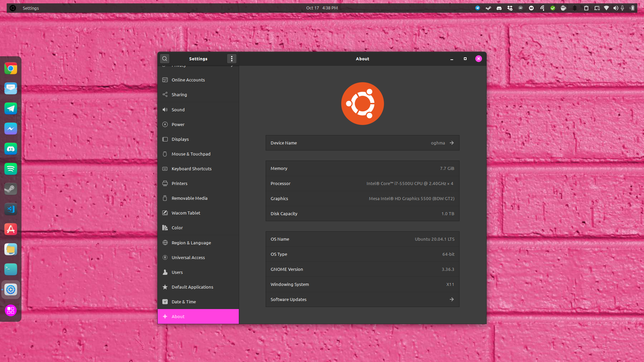
Task: Open Spotify from the dock
Action: (11, 169)
